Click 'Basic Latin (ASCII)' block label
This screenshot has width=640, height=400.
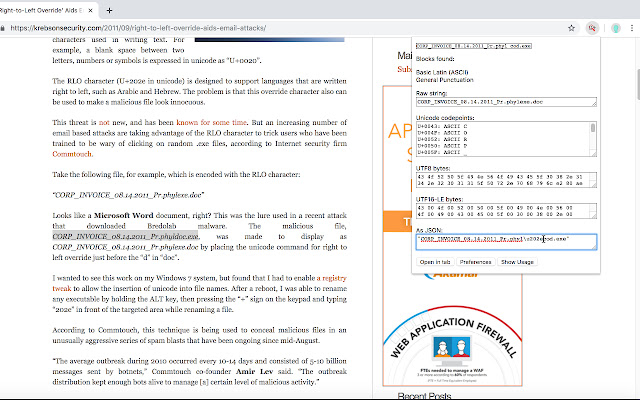pos(442,72)
